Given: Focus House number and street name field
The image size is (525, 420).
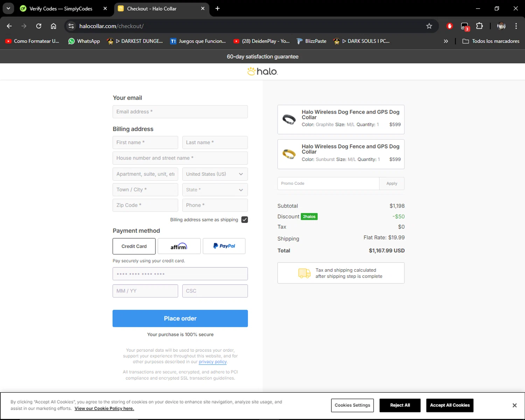Looking at the screenshot, I should click(180, 158).
